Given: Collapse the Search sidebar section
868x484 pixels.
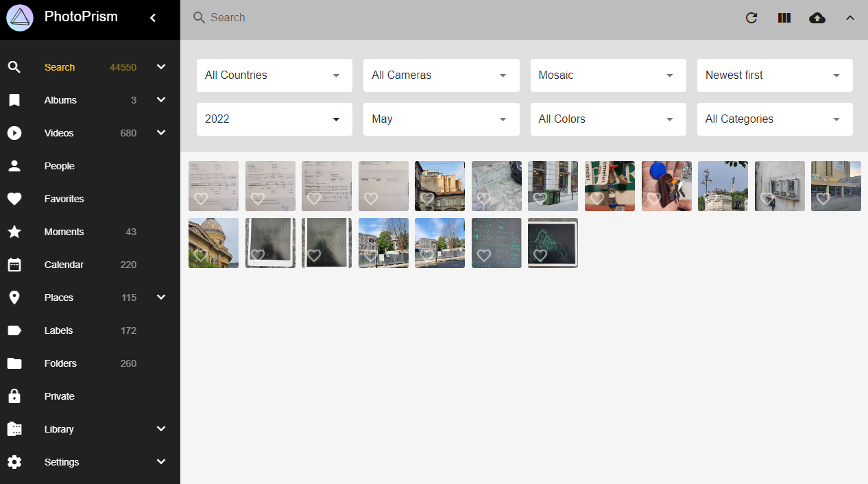Looking at the screenshot, I should 161,66.
